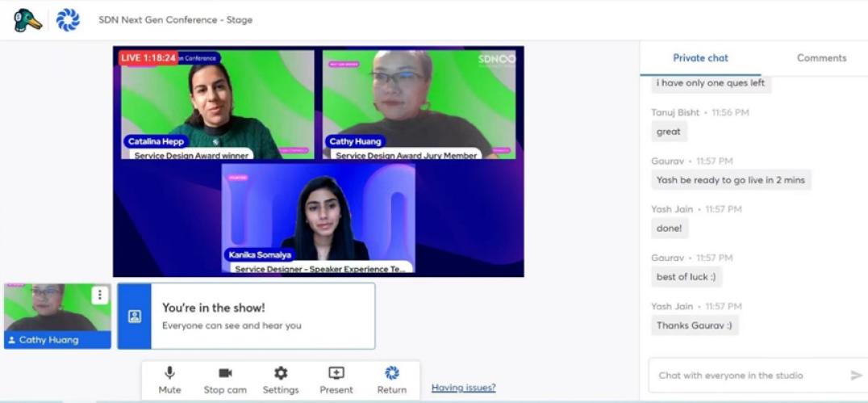Click the "best of luck :)" chat message

coord(686,277)
